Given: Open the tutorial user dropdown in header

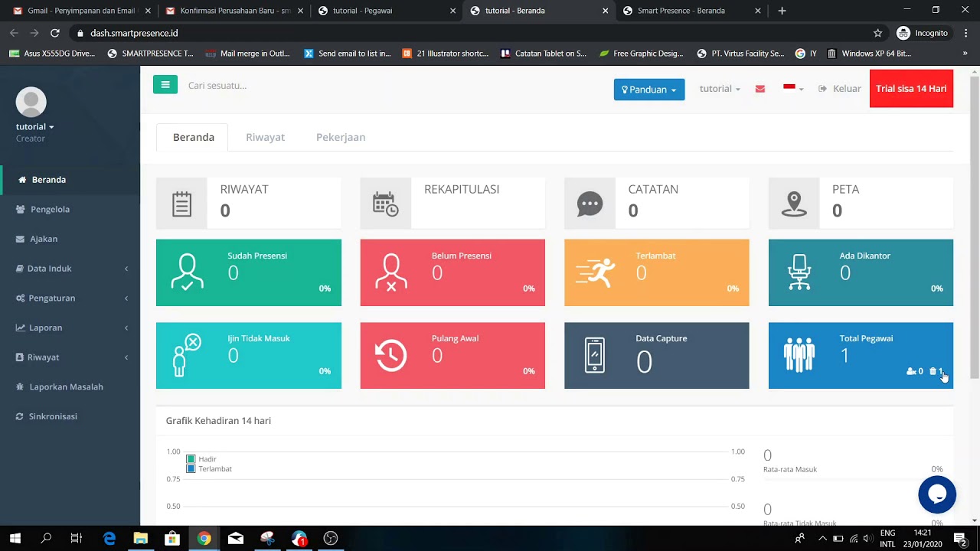Looking at the screenshot, I should (720, 89).
